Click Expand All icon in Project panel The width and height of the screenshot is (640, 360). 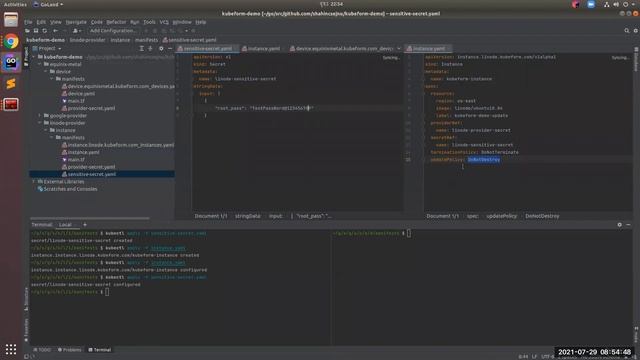tap(142, 49)
